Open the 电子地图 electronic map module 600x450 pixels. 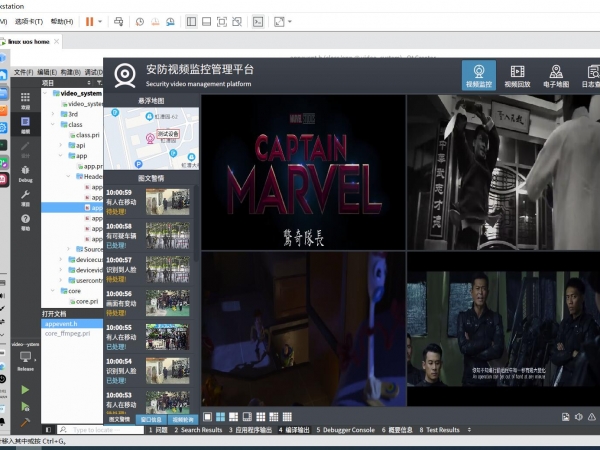point(556,77)
